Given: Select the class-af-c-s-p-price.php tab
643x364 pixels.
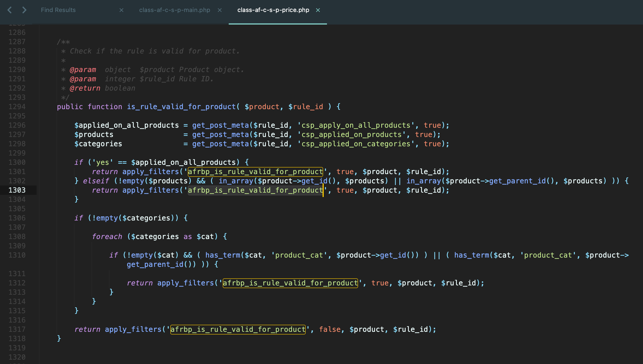Looking at the screenshot, I should pos(273,10).
